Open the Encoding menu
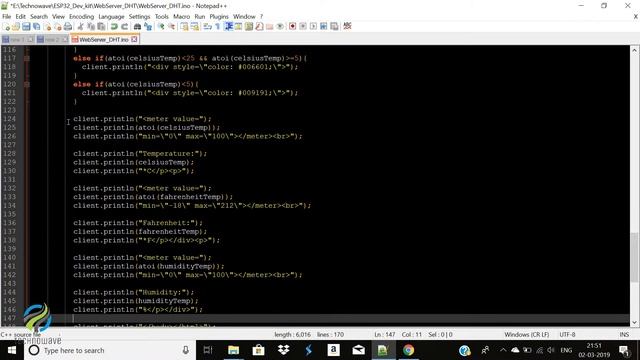Viewport: 640px width, 360px height. pyautogui.click(x=81, y=16)
